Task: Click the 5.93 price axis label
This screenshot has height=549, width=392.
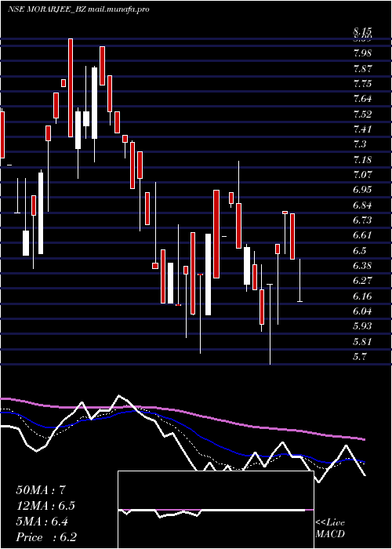Action: tap(362, 326)
